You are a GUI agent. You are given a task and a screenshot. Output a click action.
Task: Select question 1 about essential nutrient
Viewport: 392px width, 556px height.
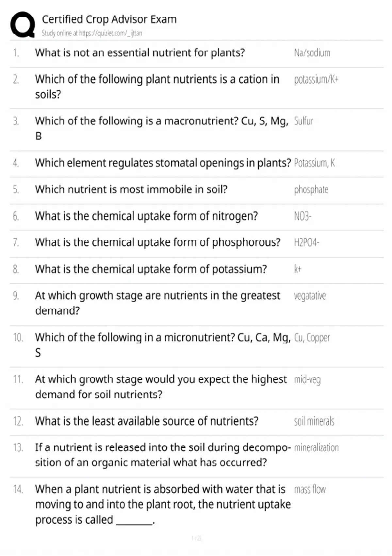(x=140, y=53)
